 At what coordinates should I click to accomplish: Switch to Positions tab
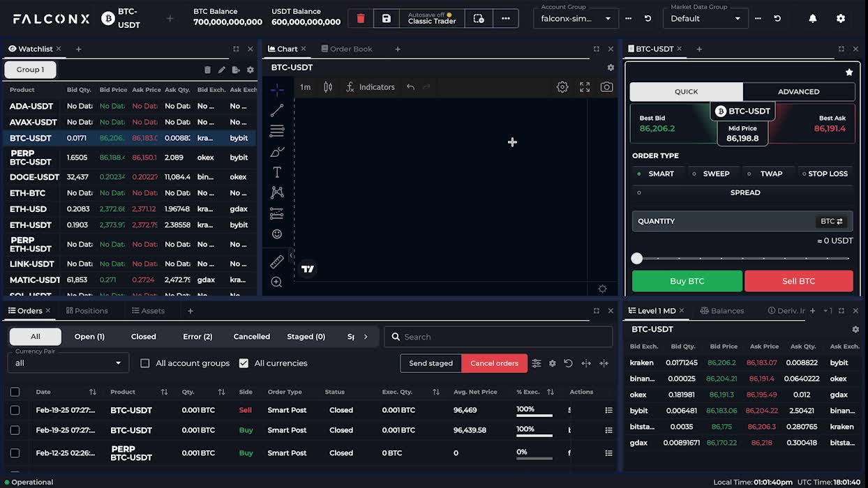(87, 311)
